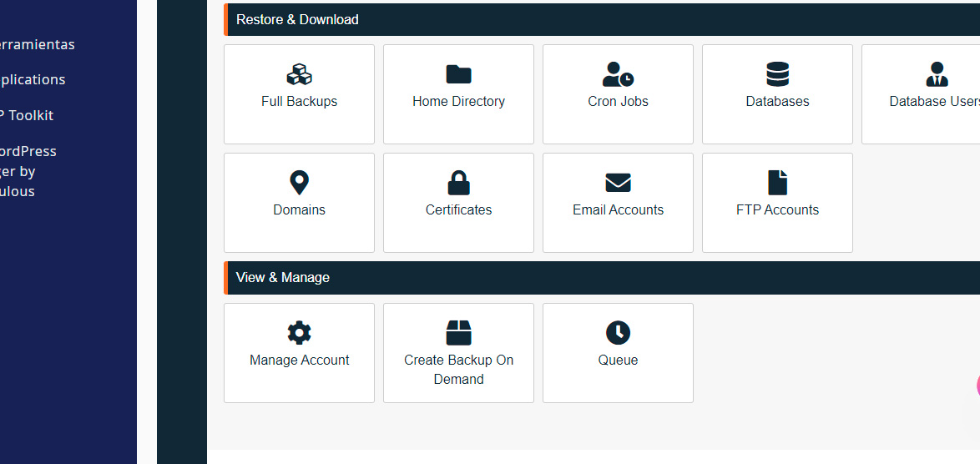Click the Full Backups cubes icon
This screenshot has width=980, height=464.
(300, 74)
